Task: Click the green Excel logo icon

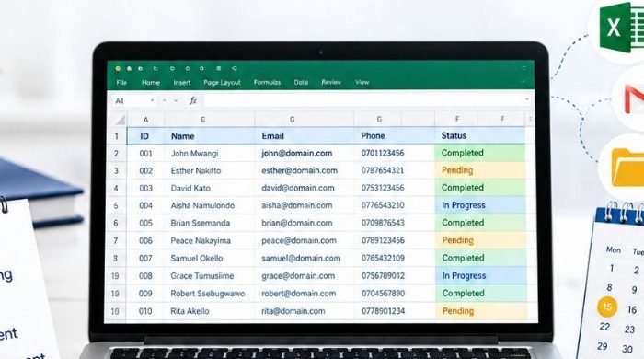Action: 621,27
